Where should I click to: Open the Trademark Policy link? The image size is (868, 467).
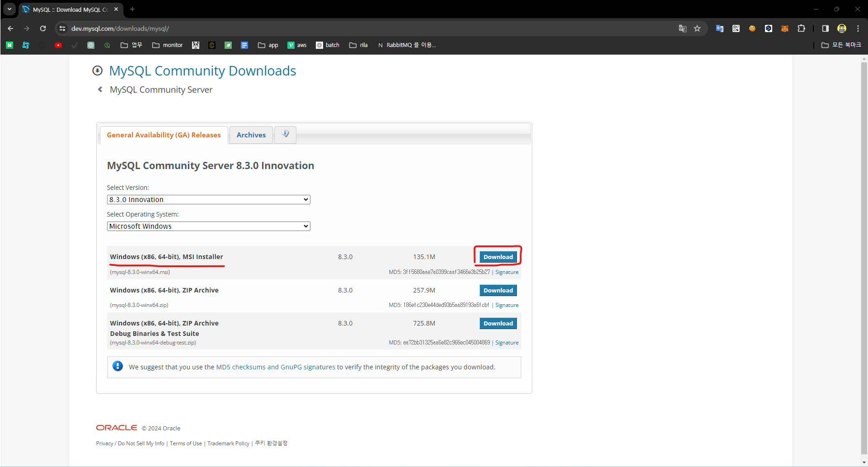click(228, 443)
